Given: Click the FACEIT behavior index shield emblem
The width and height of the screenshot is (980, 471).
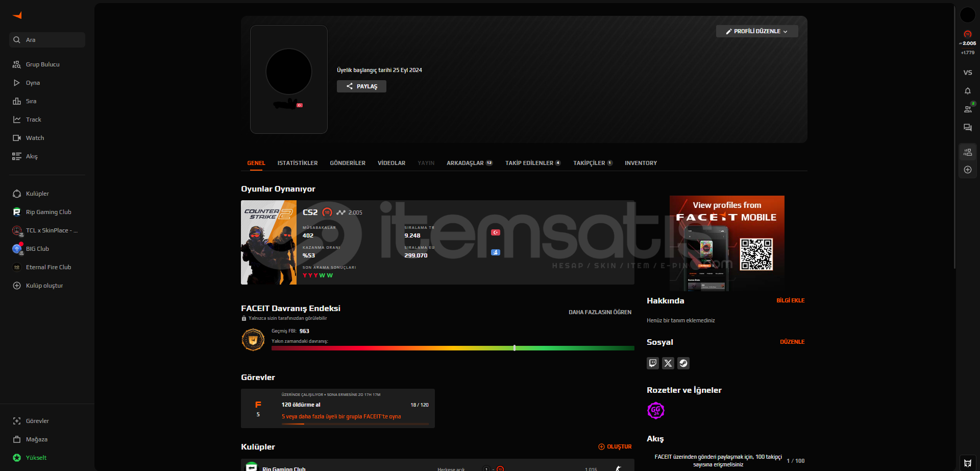Looking at the screenshot, I should pos(253,340).
